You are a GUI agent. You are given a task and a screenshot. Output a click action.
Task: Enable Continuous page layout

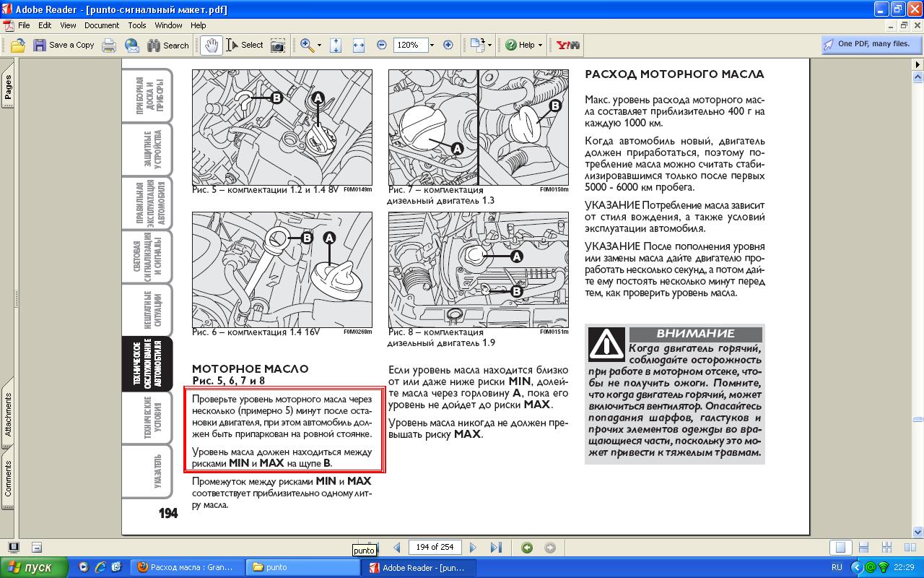pyautogui.click(x=864, y=548)
